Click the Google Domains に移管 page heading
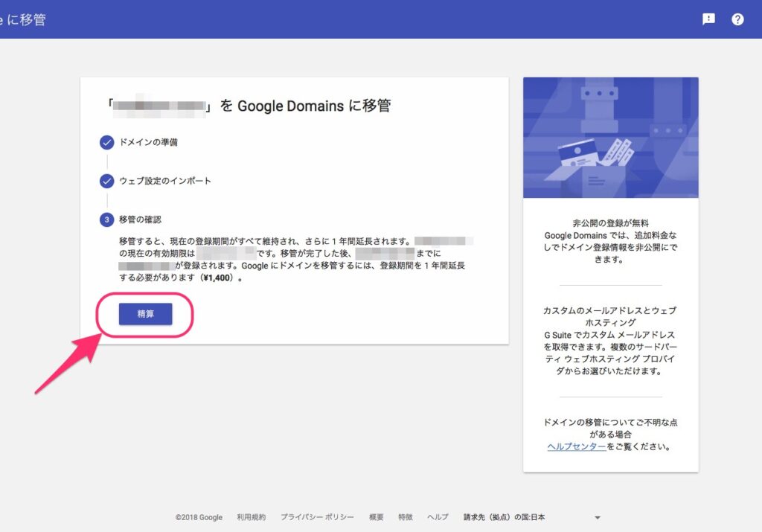Screen dimensions: 762x532 pyautogui.click(x=249, y=106)
